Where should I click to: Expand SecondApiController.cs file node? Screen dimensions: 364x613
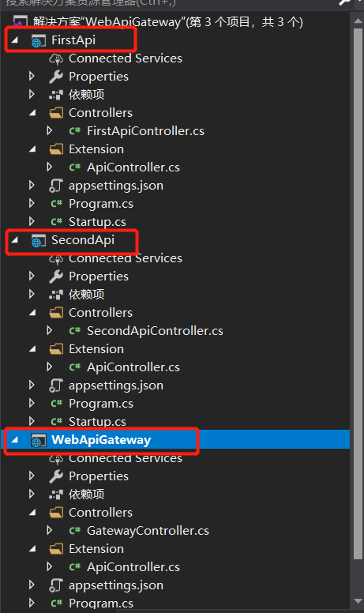(50, 331)
